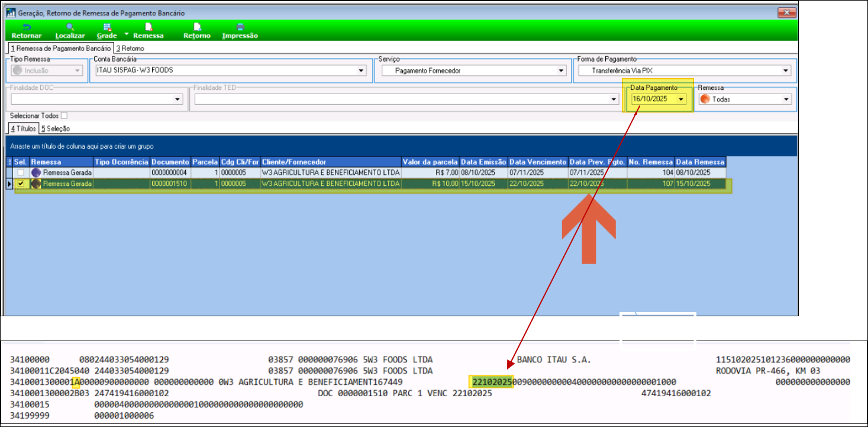Expand the Conta Bancária dropdown

[361, 71]
